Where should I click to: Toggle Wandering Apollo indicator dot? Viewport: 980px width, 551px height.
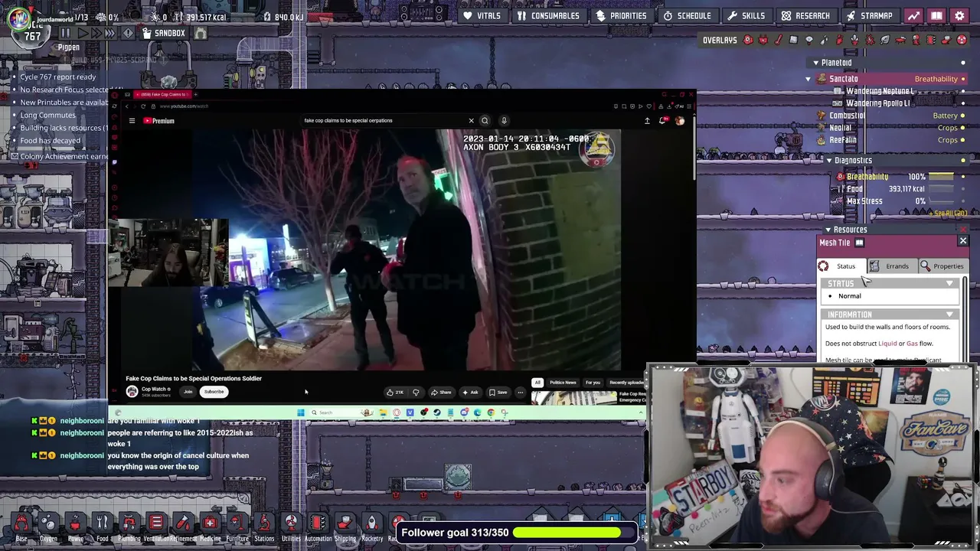[x=963, y=103]
